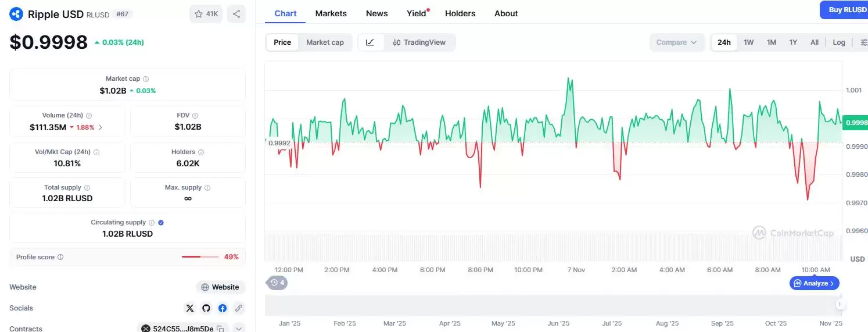
Task: Click the Buy RLUSD button
Action: pos(846,10)
